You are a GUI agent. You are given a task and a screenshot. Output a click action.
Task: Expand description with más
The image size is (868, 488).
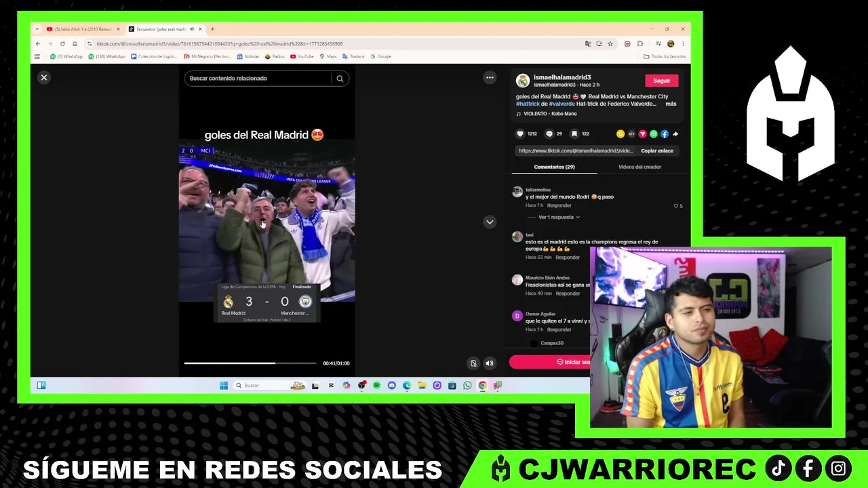coord(671,104)
